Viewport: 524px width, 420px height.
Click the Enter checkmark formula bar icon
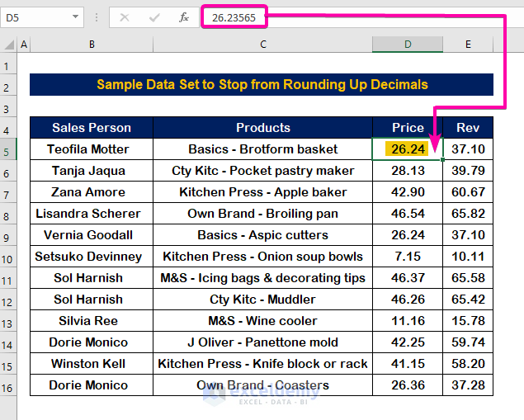pyautogui.click(x=154, y=17)
